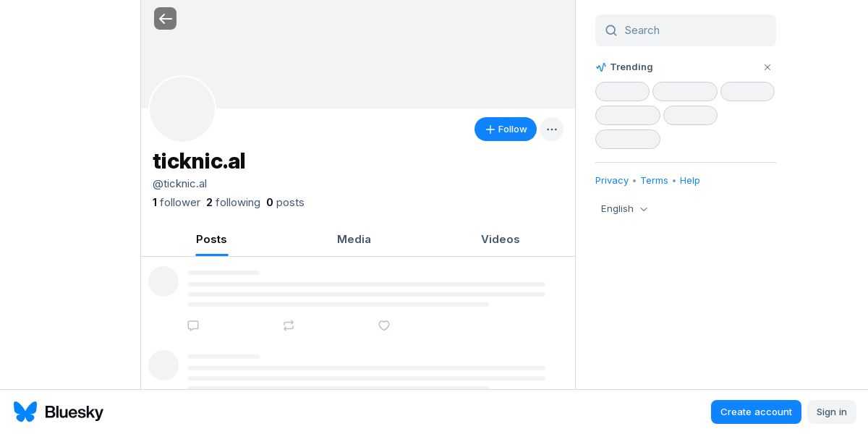Click the Trending pulse icon
868x434 pixels.
point(601,67)
